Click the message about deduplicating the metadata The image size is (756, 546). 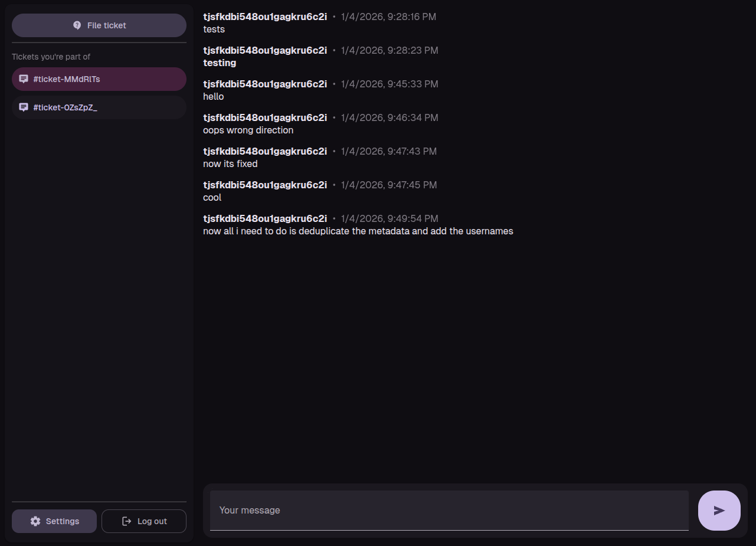coord(358,231)
